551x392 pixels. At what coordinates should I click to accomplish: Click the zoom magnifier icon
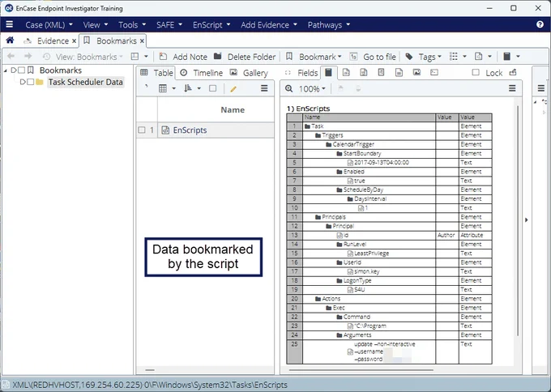point(288,88)
